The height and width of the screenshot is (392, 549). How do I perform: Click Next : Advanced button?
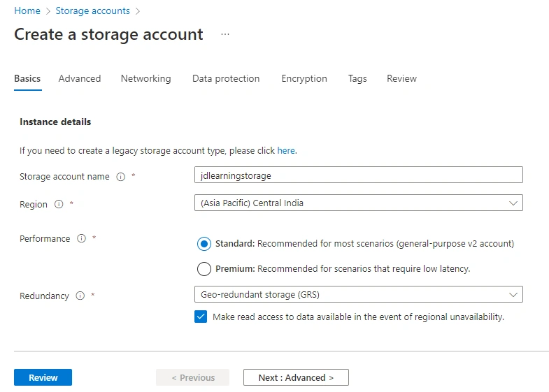pyautogui.click(x=296, y=377)
